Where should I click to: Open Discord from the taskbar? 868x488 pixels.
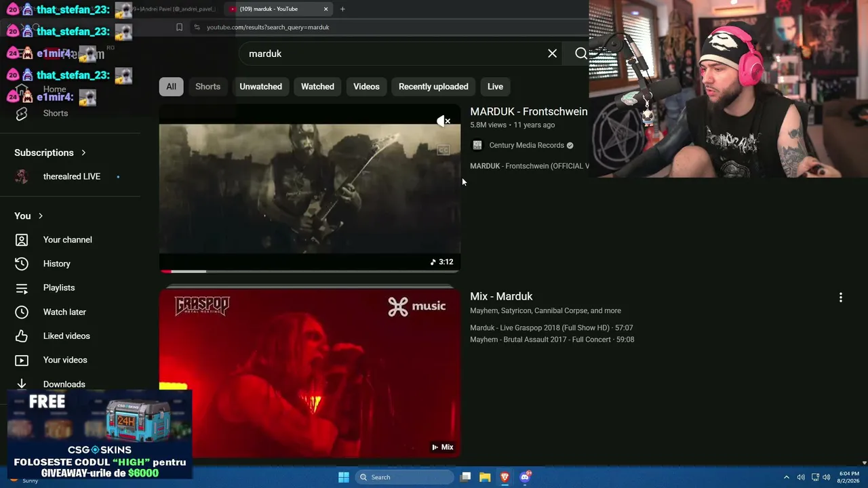pos(525,477)
